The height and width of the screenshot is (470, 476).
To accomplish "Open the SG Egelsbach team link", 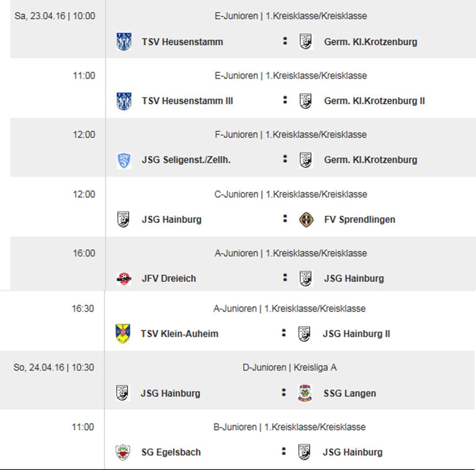I will (x=171, y=452).
